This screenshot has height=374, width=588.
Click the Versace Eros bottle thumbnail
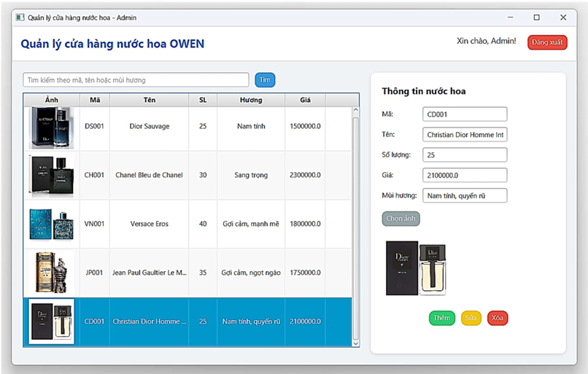tap(51, 225)
